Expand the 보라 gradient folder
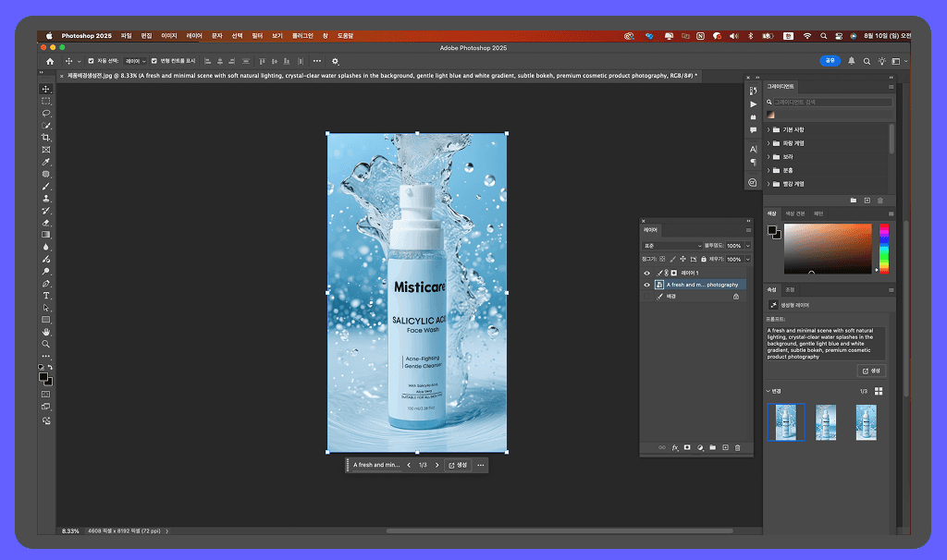The width and height of the screenshot is (947, 560). click(769, 157)
